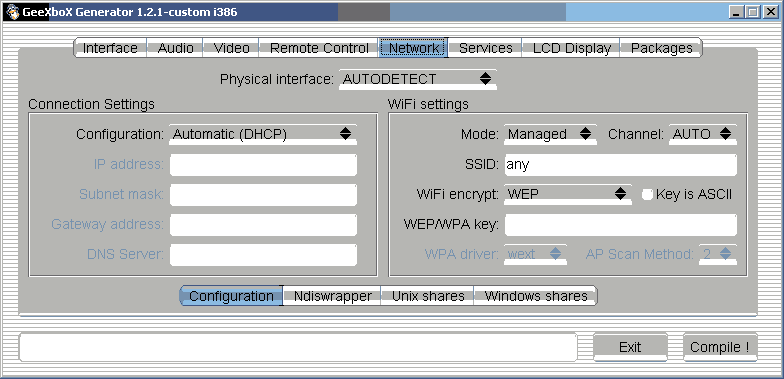Open the Physical interface AUTODETECT dropdown
This screenshot has height=379, width=784.
(418, 79)
